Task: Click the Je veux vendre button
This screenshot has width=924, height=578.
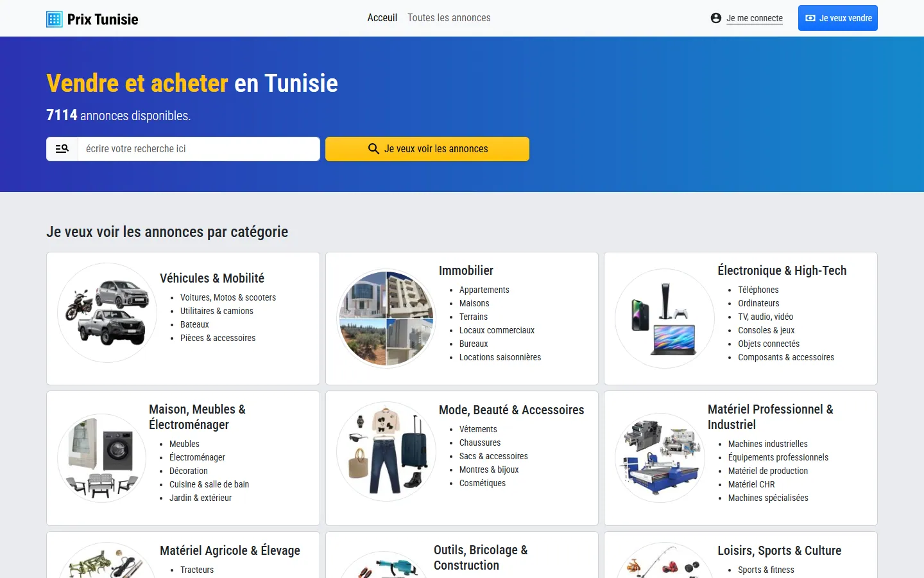Action: coord(838,18)
